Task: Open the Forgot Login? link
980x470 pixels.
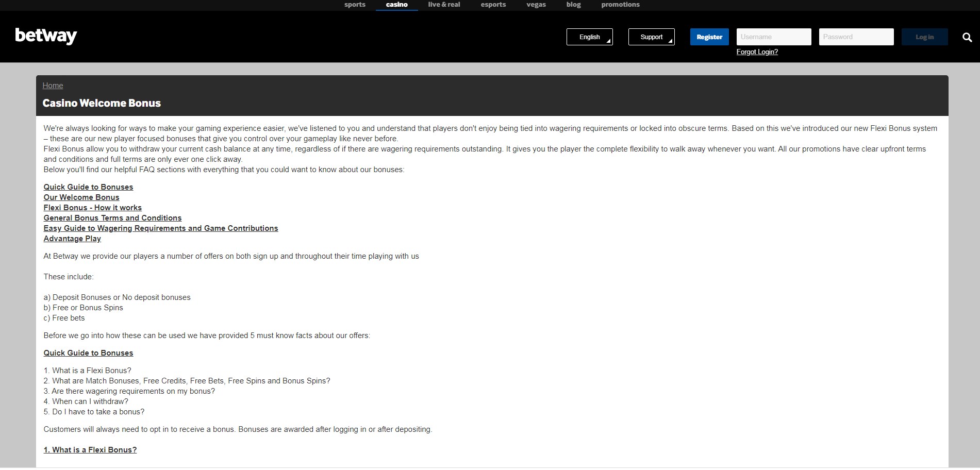Action: click(757, 52)
